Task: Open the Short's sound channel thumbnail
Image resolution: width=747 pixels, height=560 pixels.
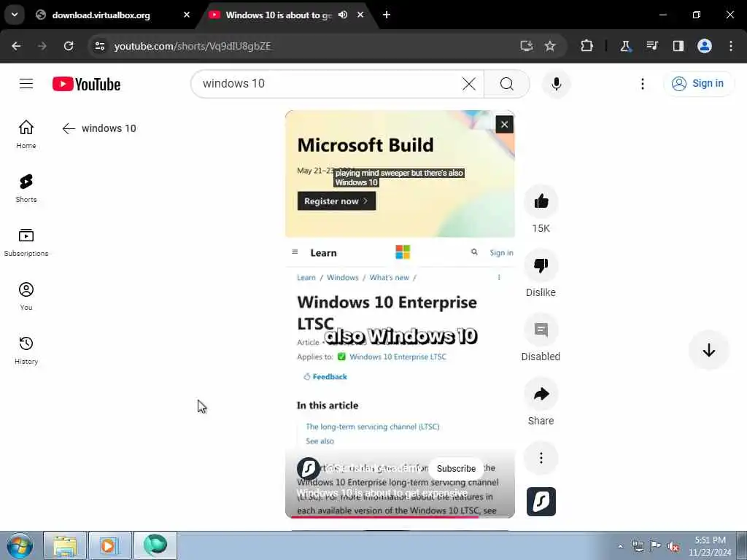Action: pyautogui.click(x=541, y=502)
